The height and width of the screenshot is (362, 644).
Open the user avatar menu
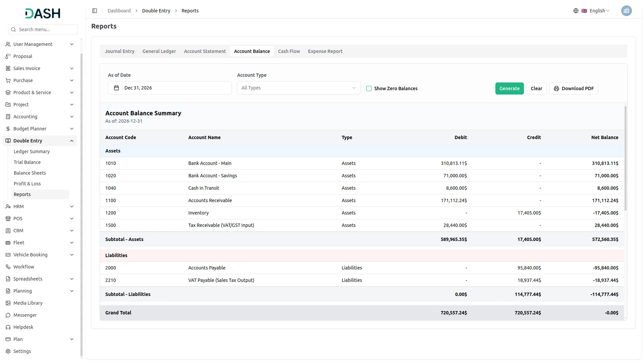pyautogui.click(x=626, y=11)
